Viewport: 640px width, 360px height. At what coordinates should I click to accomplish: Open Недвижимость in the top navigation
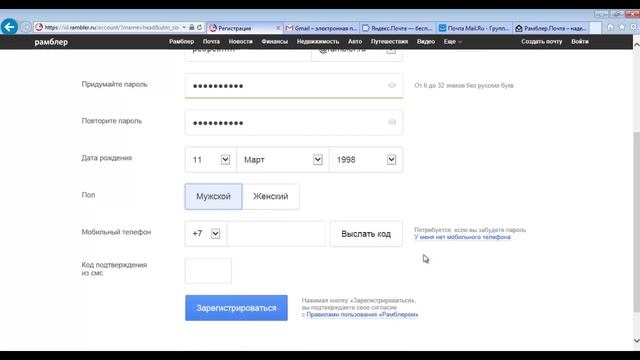pos(318,42)
